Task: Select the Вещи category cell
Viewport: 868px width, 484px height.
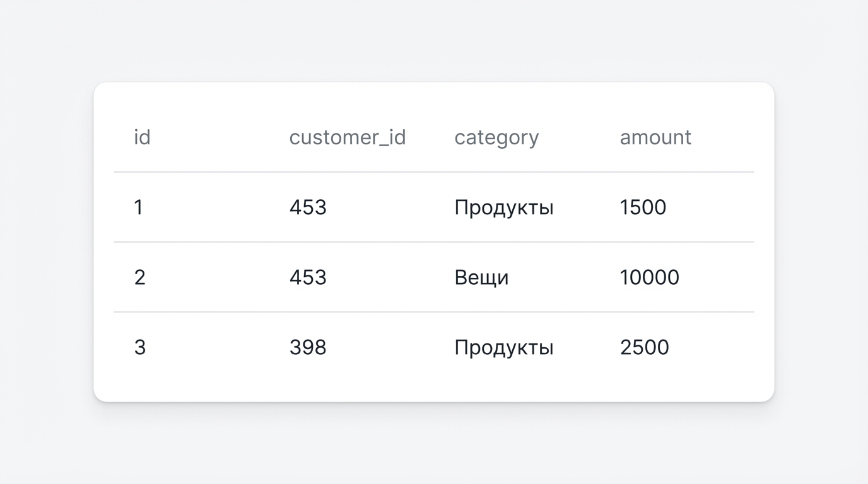Action: tap(482, 277)
